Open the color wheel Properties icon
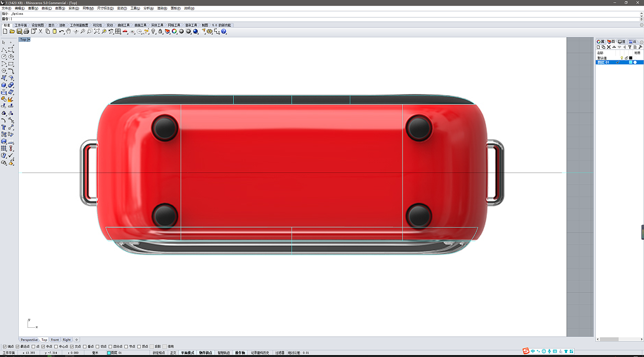This screenshot has height=357, width=644. coord(174,31)
